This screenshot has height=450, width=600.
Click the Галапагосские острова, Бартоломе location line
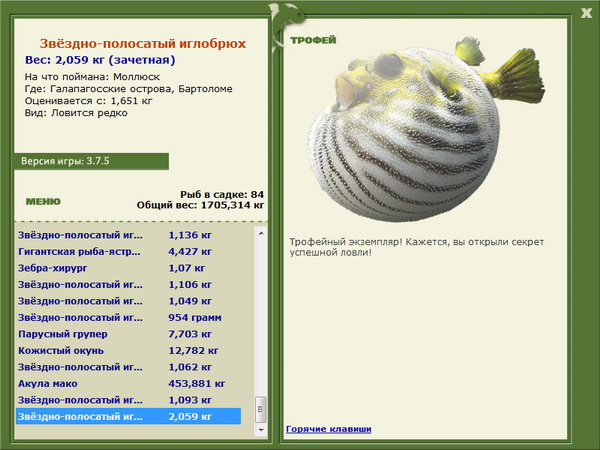pyautogui.click(x=129, y=89)
